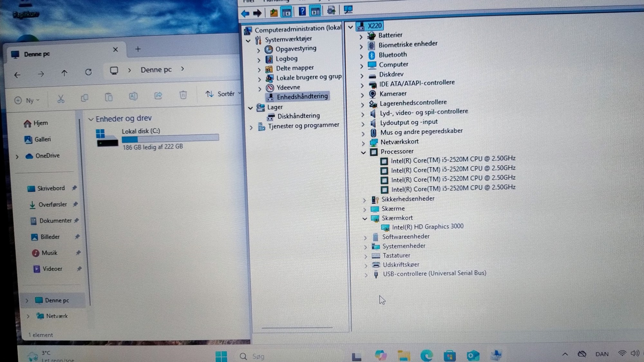Viewport: 644px width, 362px height.
Task: Expand the Bluetooth device category
Action: coord(361,56)
